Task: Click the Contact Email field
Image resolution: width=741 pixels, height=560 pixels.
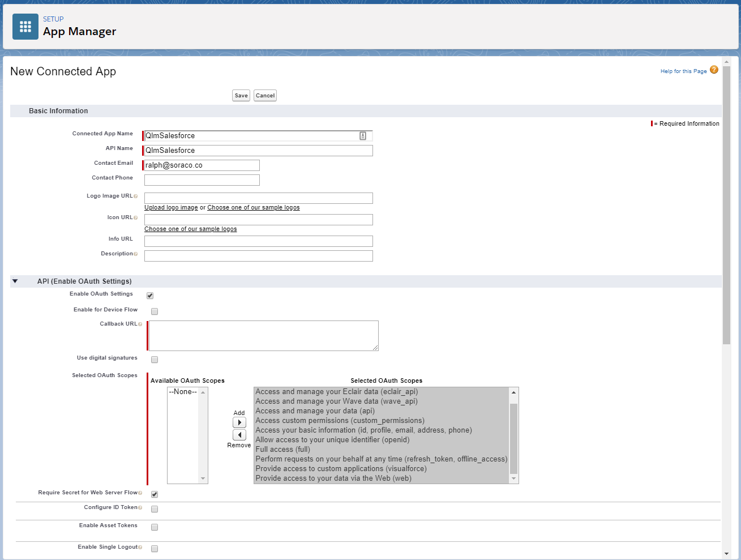Action: 202,165
